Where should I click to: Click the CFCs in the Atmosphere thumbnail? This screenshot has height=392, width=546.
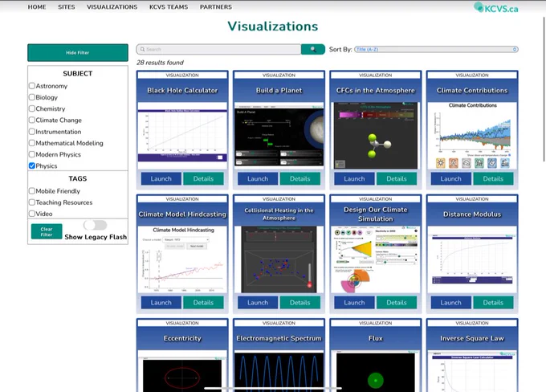(x=376, y=136)
